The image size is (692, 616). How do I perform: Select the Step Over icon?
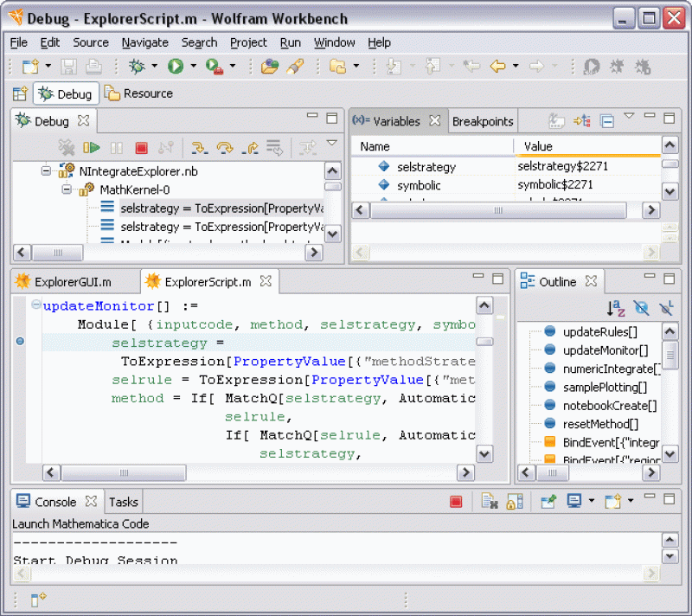(224, 147)
